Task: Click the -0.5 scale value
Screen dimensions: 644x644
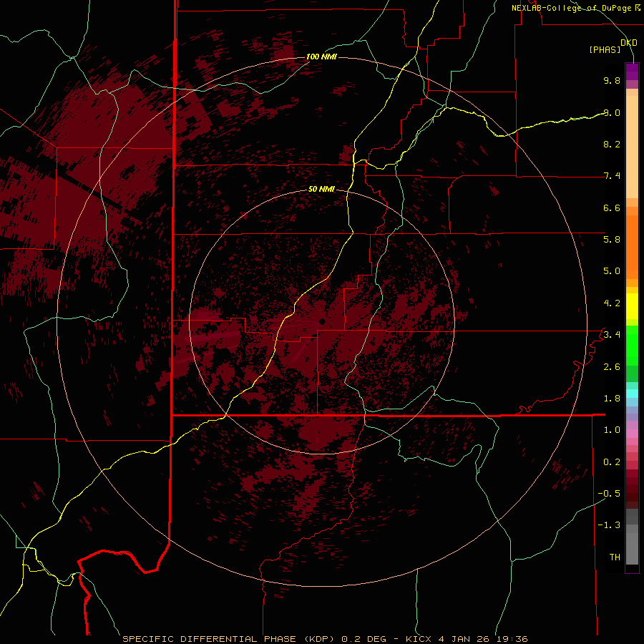Action: tap(609, 494)
